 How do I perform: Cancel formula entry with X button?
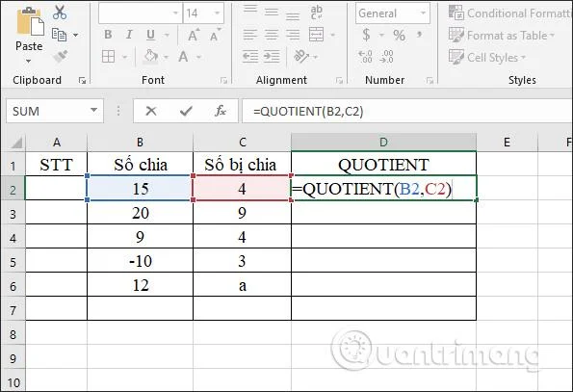[151, 111]
